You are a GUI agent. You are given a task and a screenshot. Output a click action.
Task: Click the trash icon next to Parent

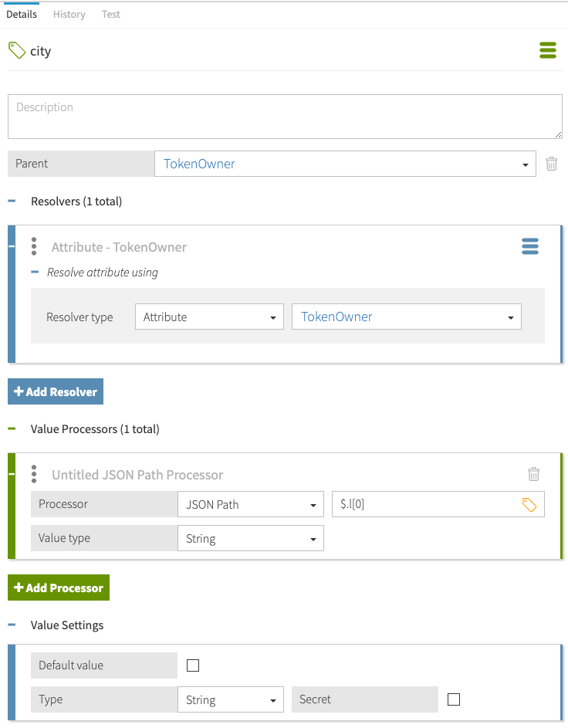pos(552,164)
